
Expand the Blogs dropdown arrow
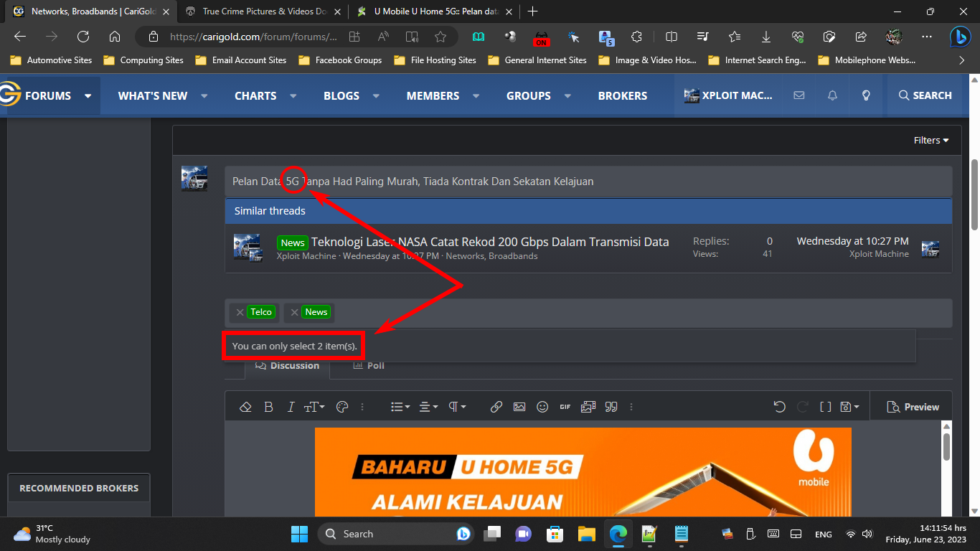[x=376, y=96]
